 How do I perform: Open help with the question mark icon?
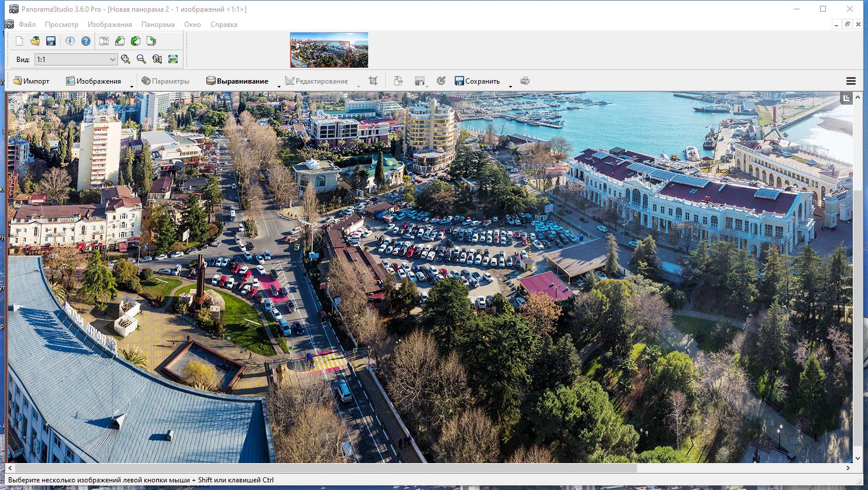[x=86, y=41]
